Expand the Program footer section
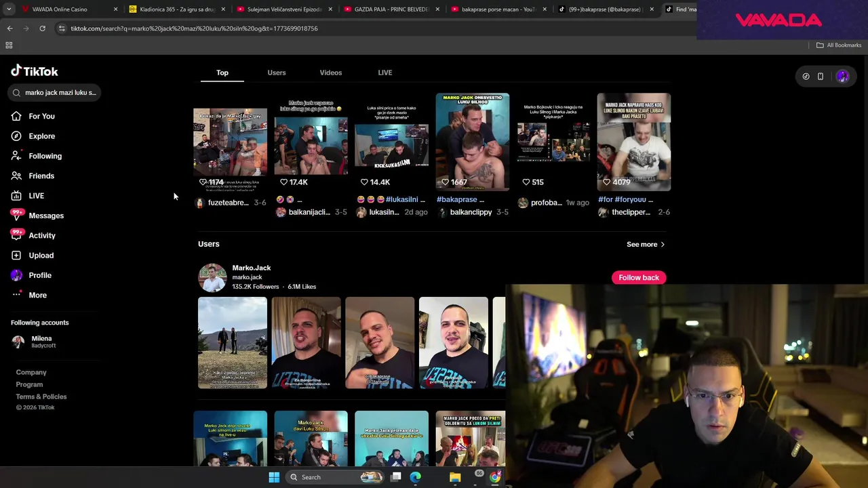 (29, 384)
